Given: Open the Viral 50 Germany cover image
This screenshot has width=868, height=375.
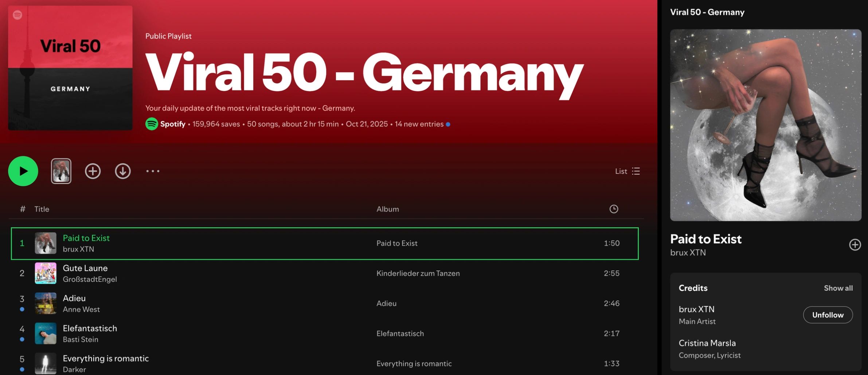Looking at the screenshot, I should pyautogui.click(x=70, y=68).
